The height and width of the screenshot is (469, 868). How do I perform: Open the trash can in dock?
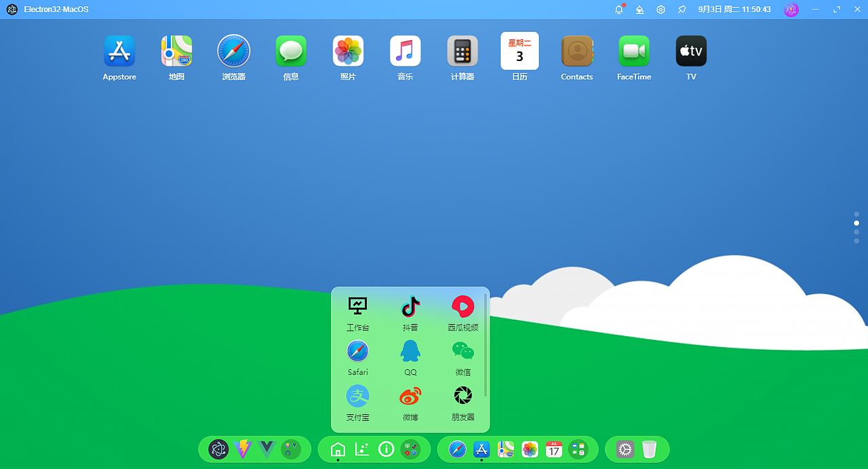tap(650, 449)
